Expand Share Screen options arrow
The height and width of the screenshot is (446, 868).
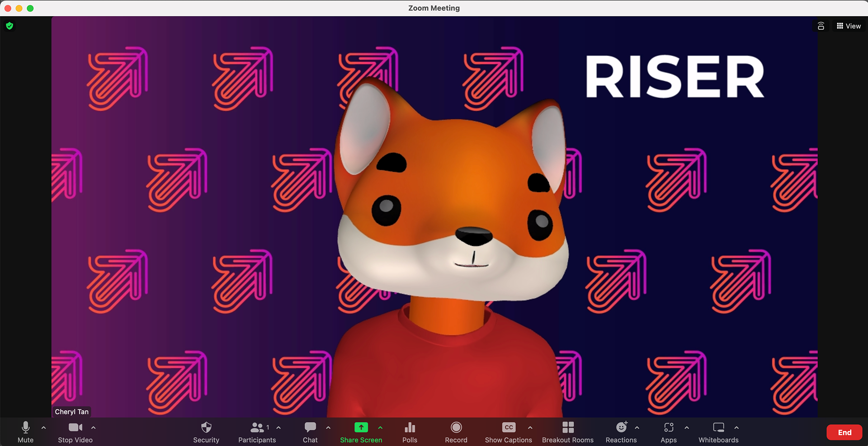tap(380, 427)
